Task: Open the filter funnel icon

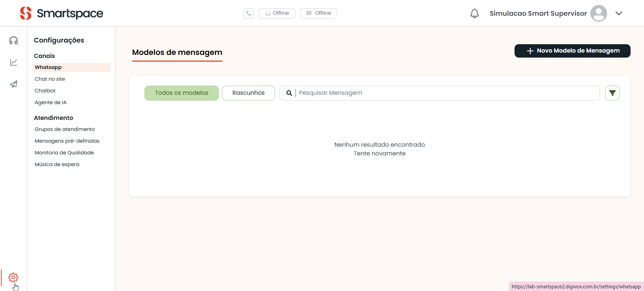Action: coord(612,93)
